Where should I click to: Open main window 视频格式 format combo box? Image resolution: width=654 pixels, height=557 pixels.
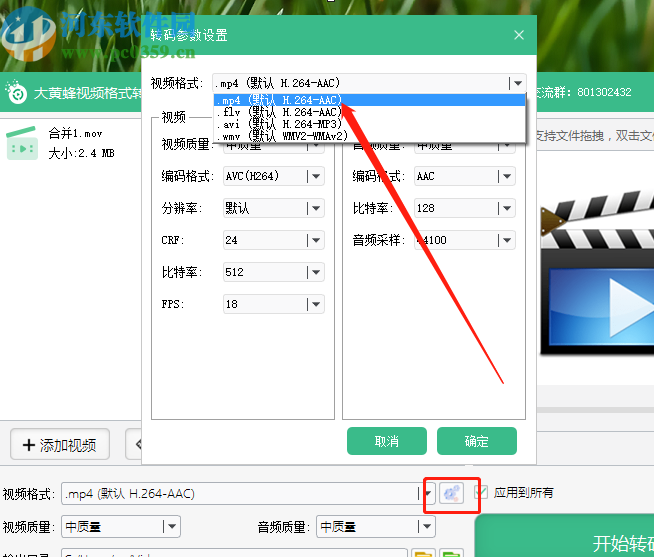[249, 494]
